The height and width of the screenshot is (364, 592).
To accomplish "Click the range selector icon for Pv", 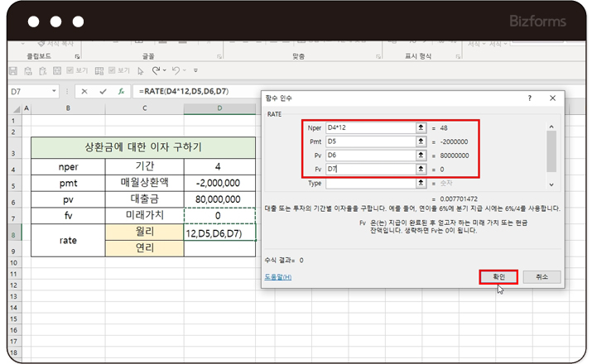I will pyautogui.click(x=421, y=156).
